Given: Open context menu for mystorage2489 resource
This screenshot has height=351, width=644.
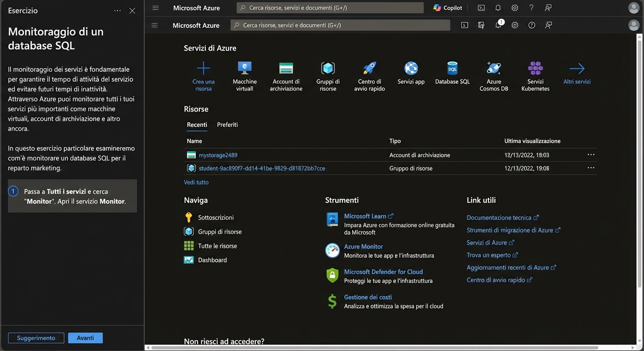Looking at the screenshot, I should click(591, 154).
